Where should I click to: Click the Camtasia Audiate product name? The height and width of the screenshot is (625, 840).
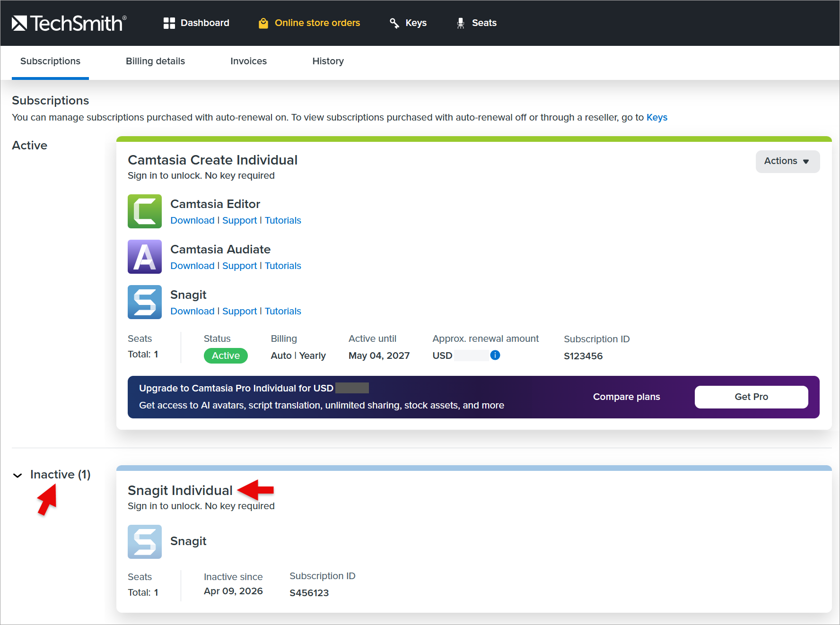coord(220,250)
